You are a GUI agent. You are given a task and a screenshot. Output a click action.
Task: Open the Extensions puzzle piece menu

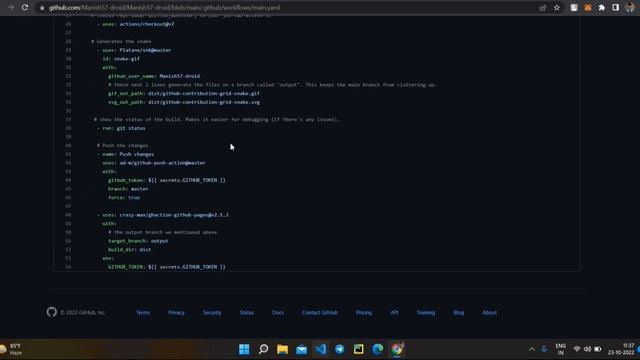coord(602,8)
